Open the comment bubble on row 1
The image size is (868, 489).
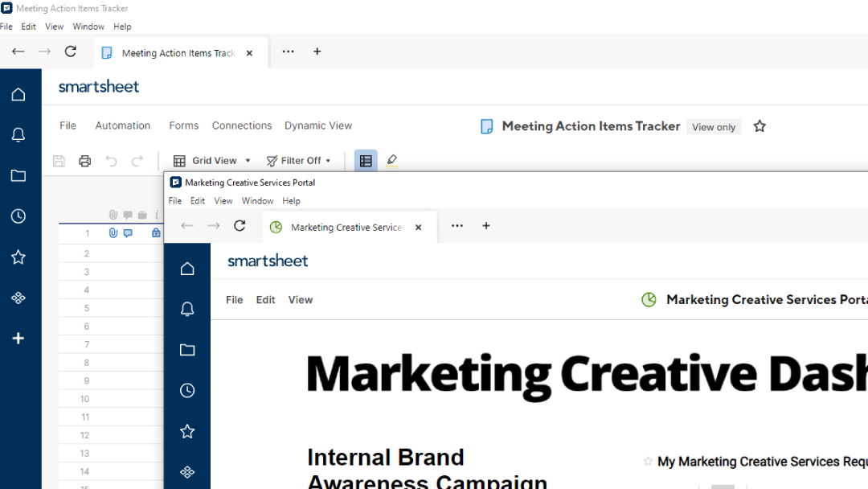[x=128, y=233]
